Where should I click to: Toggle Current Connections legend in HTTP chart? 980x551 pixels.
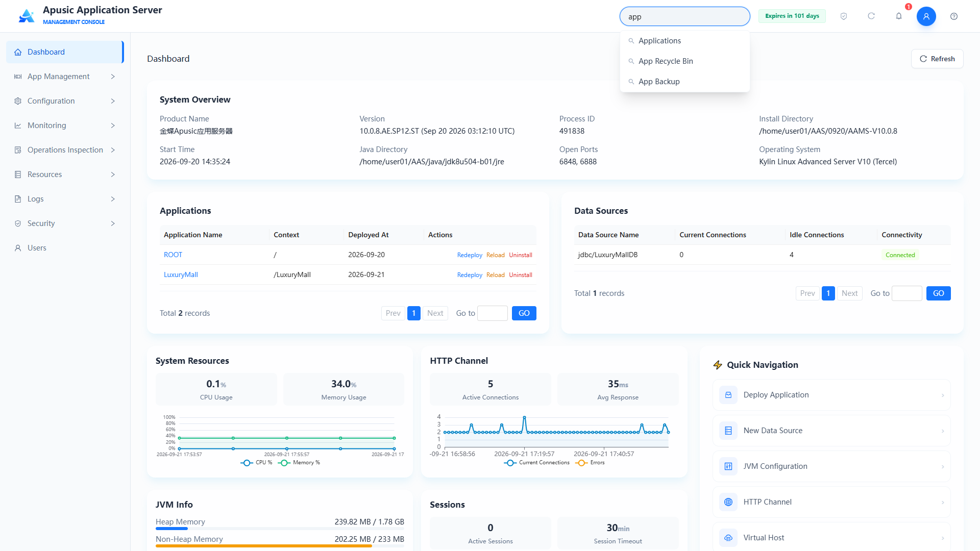pyautogui.click(x=536, y=463)
